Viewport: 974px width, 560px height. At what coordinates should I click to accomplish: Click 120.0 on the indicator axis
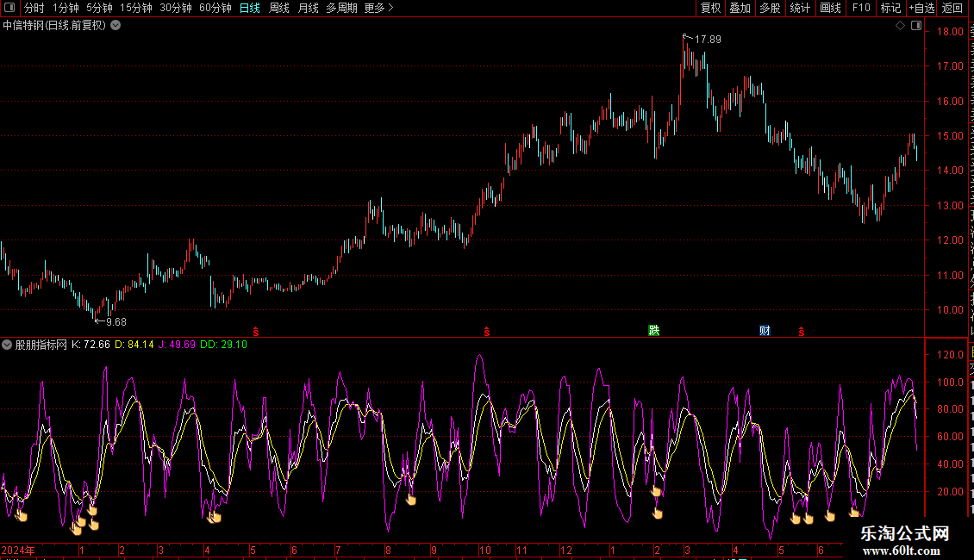pyautogui.click(x=950, y=354)
